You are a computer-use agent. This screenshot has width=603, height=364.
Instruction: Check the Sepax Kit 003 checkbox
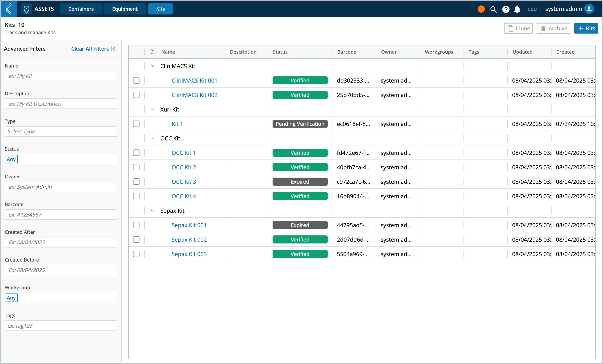coord(136,254)
